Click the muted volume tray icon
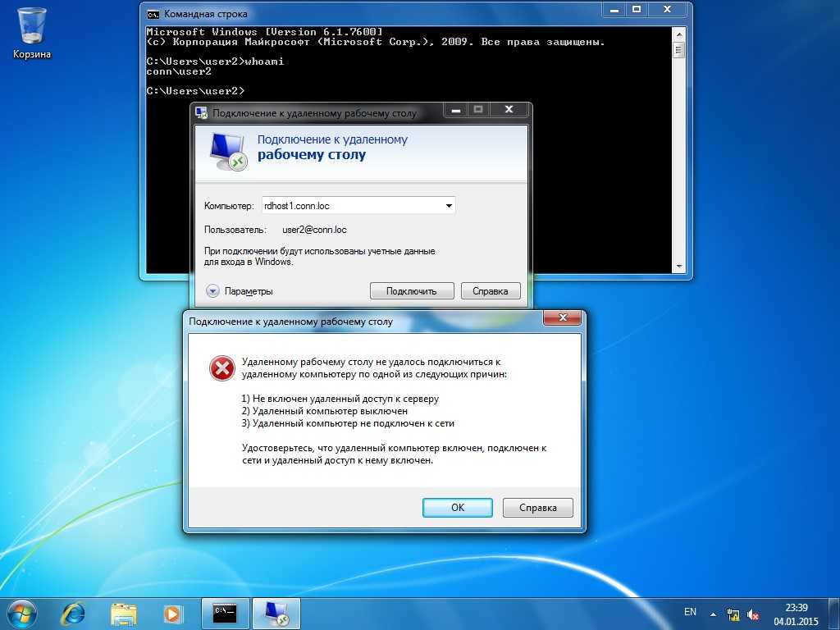 click(x=753, y=614)
